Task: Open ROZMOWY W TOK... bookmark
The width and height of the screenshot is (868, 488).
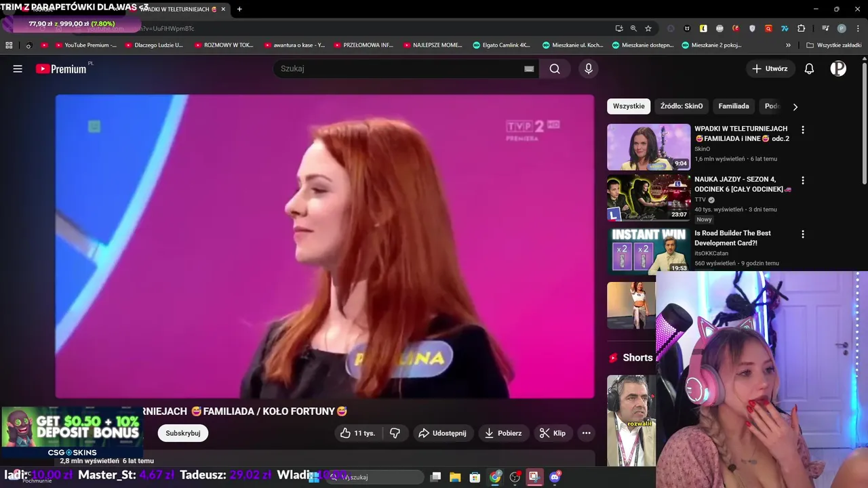Action: click(x=224, y=45)
